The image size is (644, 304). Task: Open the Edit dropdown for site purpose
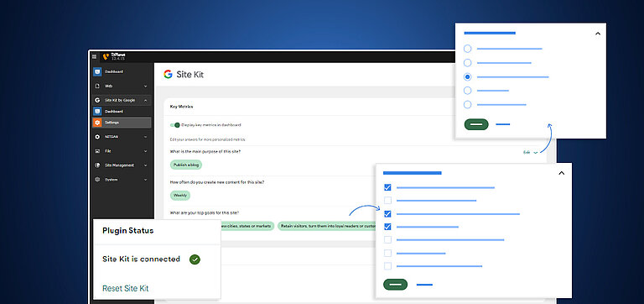(530, 153)
